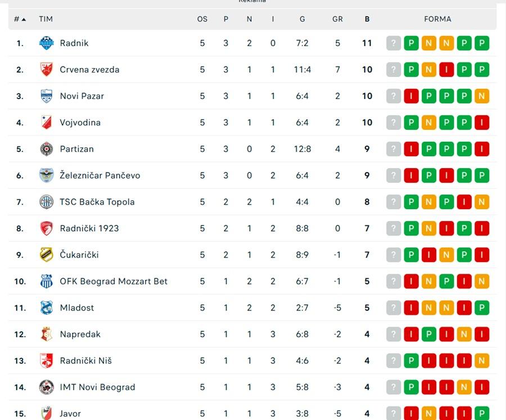Click the Partizan club logo
The width and height of the screenshot is (506, 420).
(x=46, y=149)
